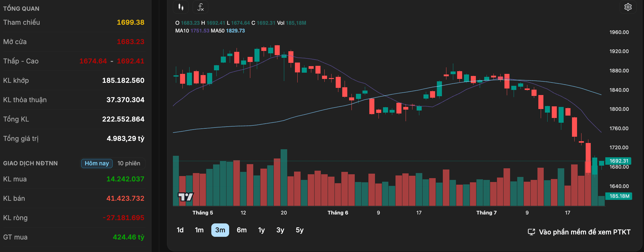The height and width of the screenshot is (252, 644).
Task: Open the candlestick chart type selector
Action: (181, 7)
